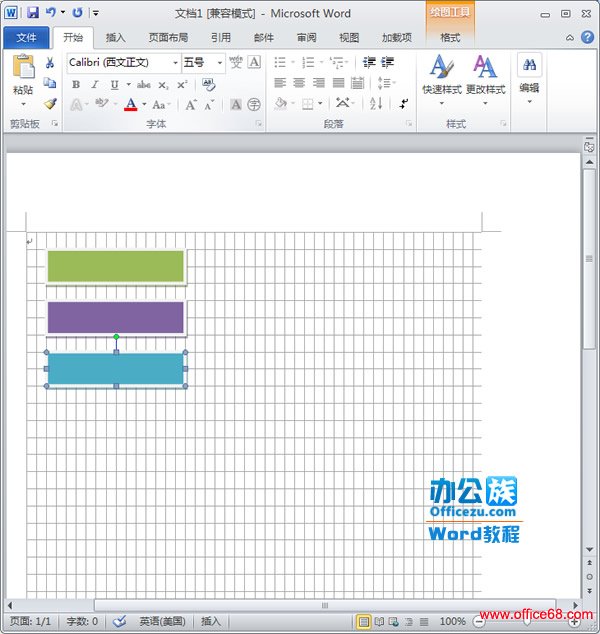Justify the text alignment
This screenshot has width=600, height=634.
point(338,83)
